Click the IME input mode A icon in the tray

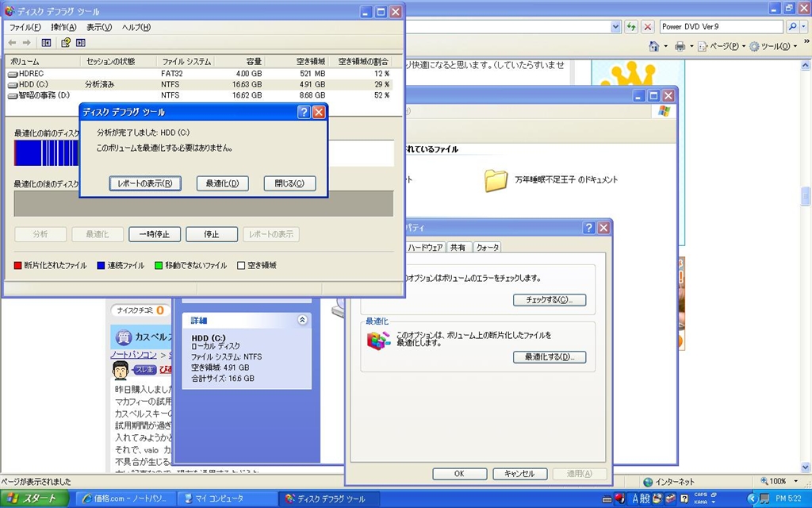[x=635, y=498]
